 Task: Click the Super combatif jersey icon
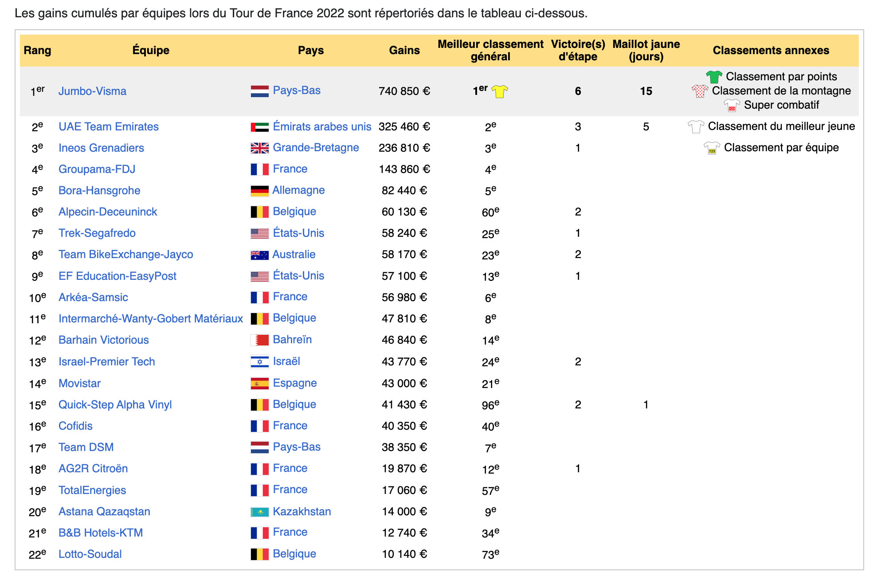[732, 106]
